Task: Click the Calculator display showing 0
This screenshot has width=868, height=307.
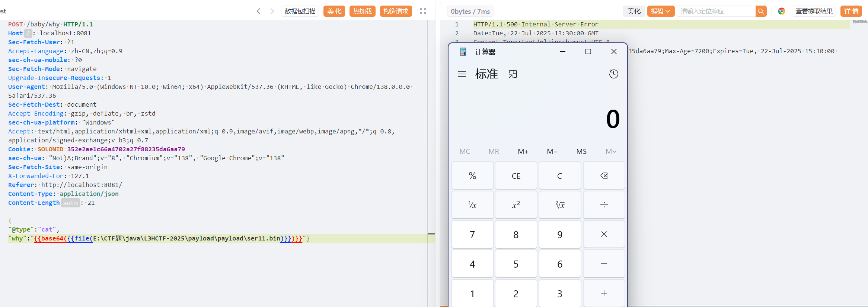Action: tap(613, 119)
